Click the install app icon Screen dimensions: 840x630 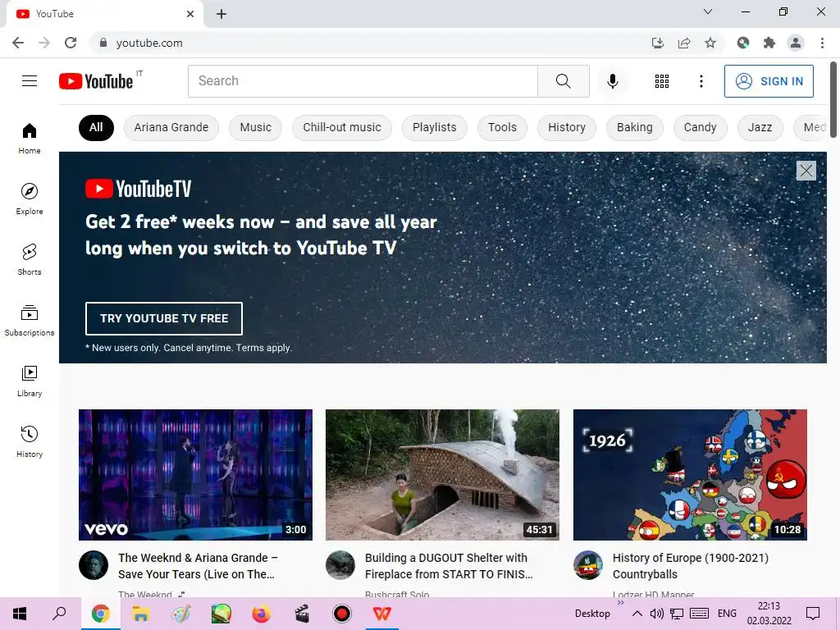[657, 43]
